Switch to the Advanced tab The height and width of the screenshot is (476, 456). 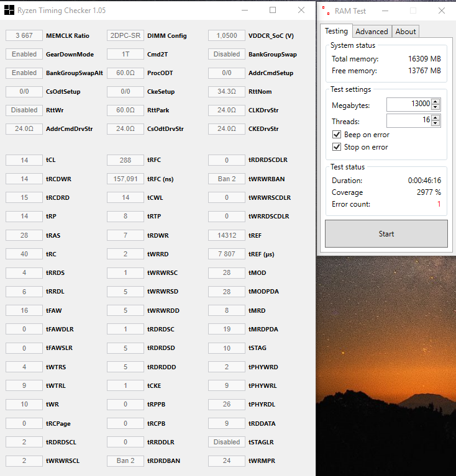[x=372, y=31]
